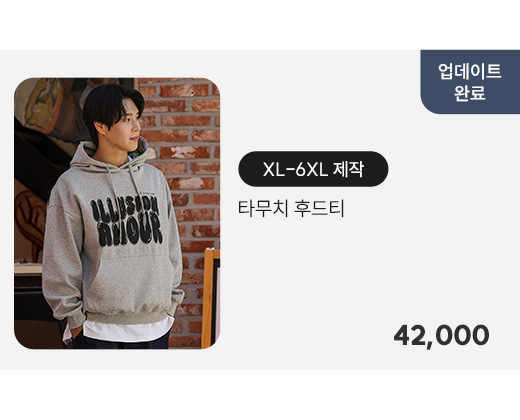Click the 42,000 price text
Viewport: 520px width, 420px height.
(x=441, y=335)
